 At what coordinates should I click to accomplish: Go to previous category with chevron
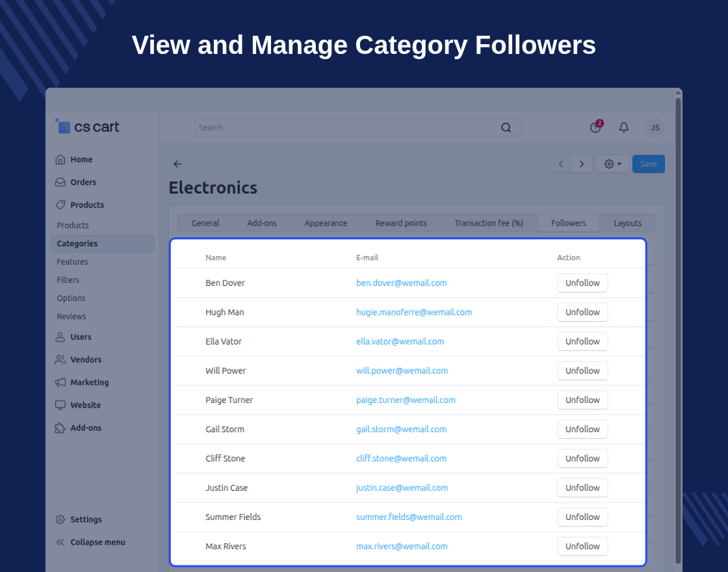tap(561, 164)
